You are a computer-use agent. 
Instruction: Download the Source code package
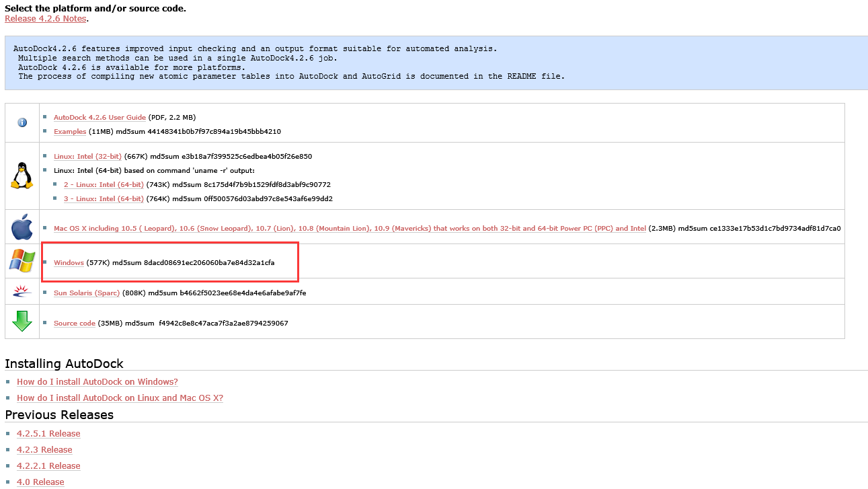click(75, 324)
